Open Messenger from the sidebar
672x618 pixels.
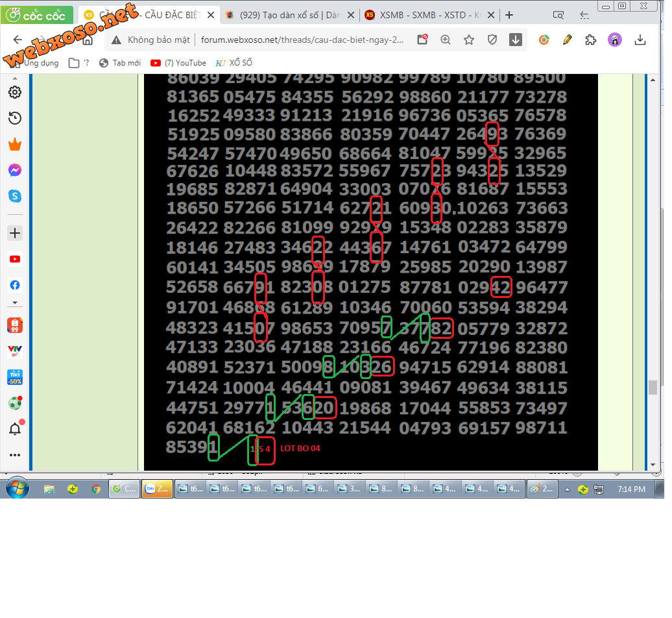(x=15, y=170)
